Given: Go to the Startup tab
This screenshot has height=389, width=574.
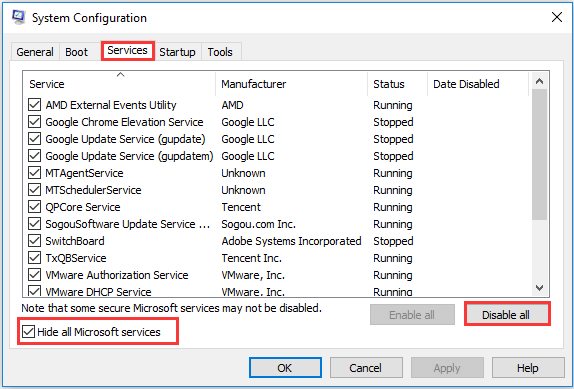Looking at the screenshot, I should (x=177, y=52).
